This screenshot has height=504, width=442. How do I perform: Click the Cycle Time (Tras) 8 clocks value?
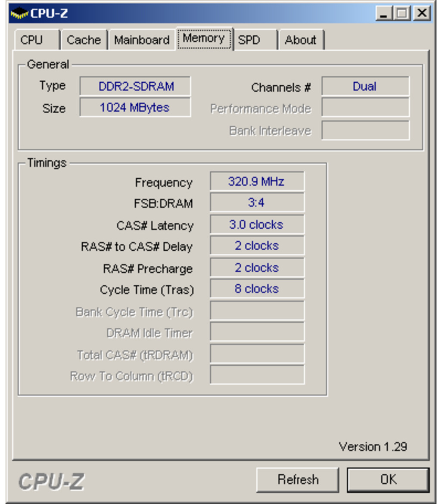coord(257,289)
